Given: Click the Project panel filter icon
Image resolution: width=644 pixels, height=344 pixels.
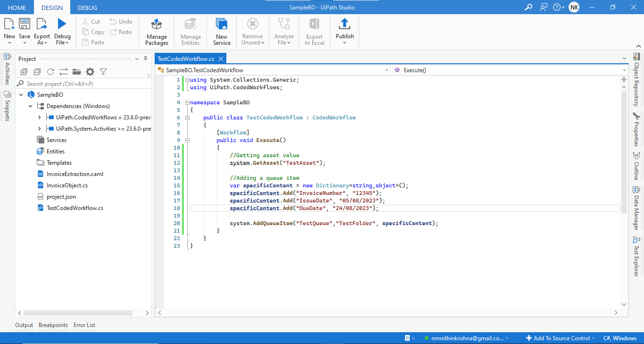Looking at the screenshot, I should click(x=103, y=72).
